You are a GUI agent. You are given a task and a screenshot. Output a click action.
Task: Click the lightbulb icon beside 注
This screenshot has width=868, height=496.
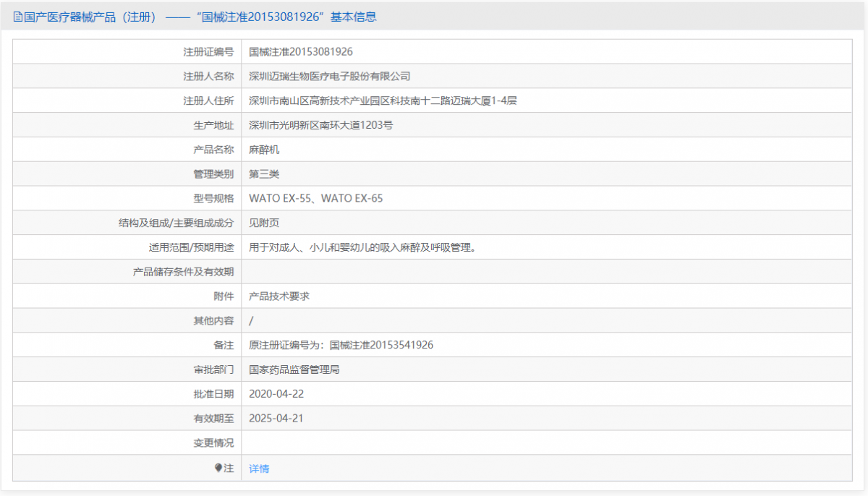(218, 468)
